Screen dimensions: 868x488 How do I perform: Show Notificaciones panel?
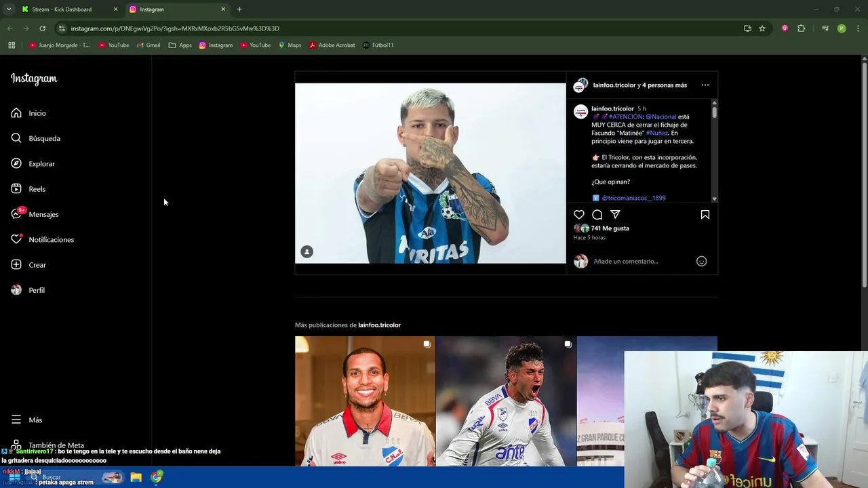coord(42,240)
